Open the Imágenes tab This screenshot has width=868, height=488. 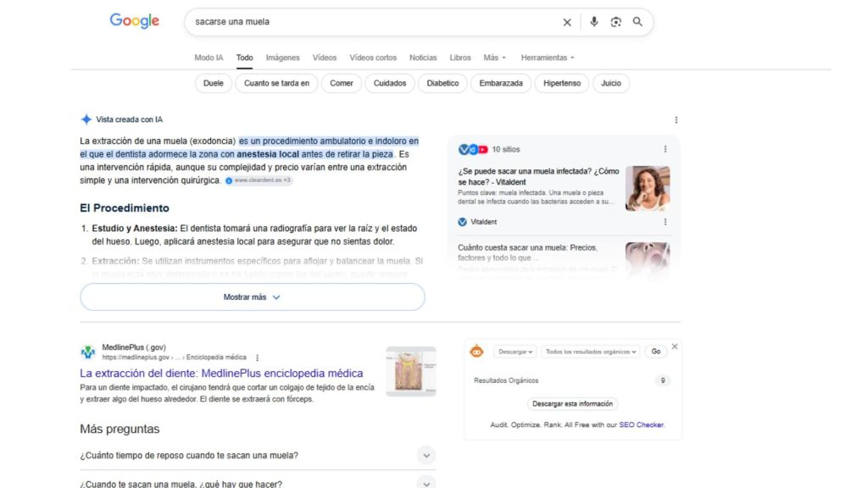(x=282, y=58)
